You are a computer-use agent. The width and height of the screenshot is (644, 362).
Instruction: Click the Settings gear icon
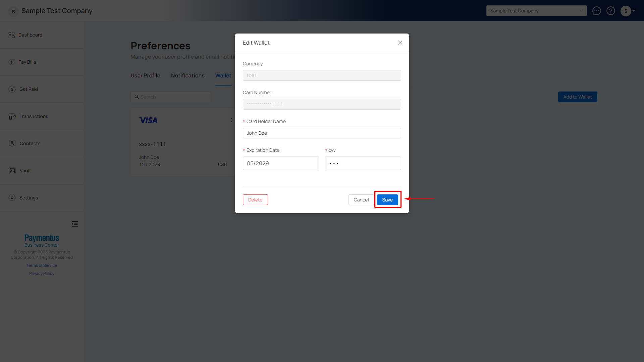12,198
